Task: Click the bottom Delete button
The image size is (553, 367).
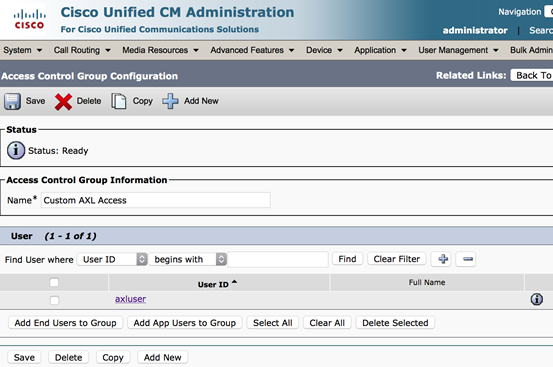Action: [68, 357]
